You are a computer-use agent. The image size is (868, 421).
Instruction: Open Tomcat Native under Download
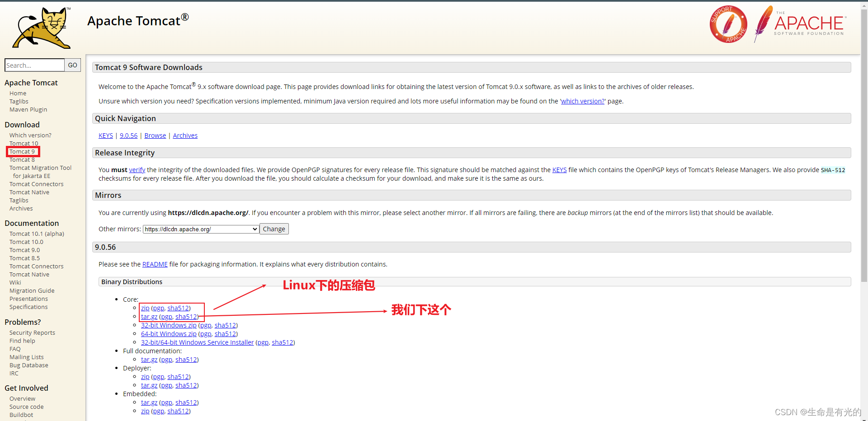(x=29, y=192)
